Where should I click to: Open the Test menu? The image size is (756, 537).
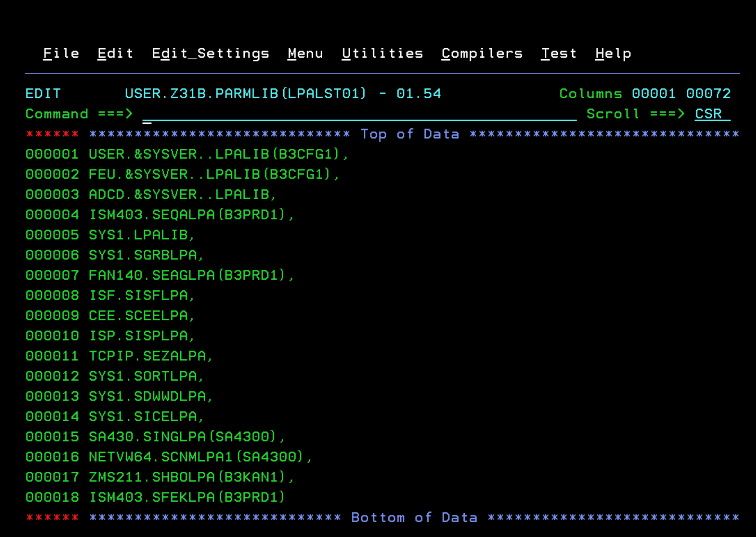click(x=559, y=53)
